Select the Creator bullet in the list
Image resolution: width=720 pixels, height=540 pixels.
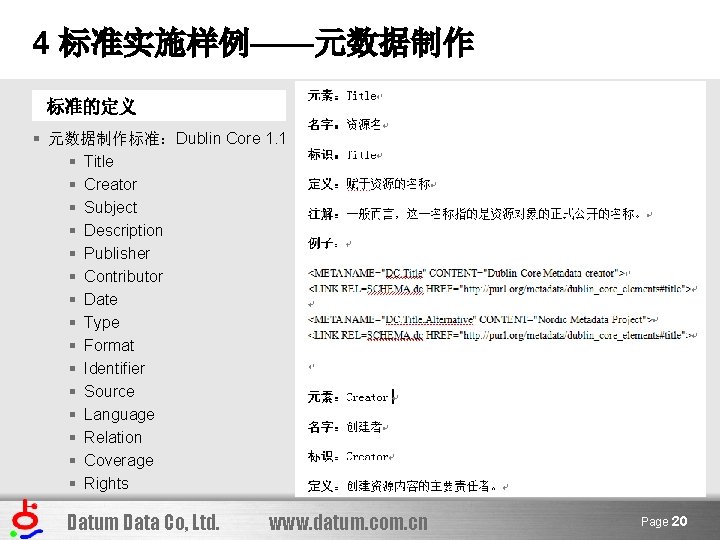click(110, 184)
